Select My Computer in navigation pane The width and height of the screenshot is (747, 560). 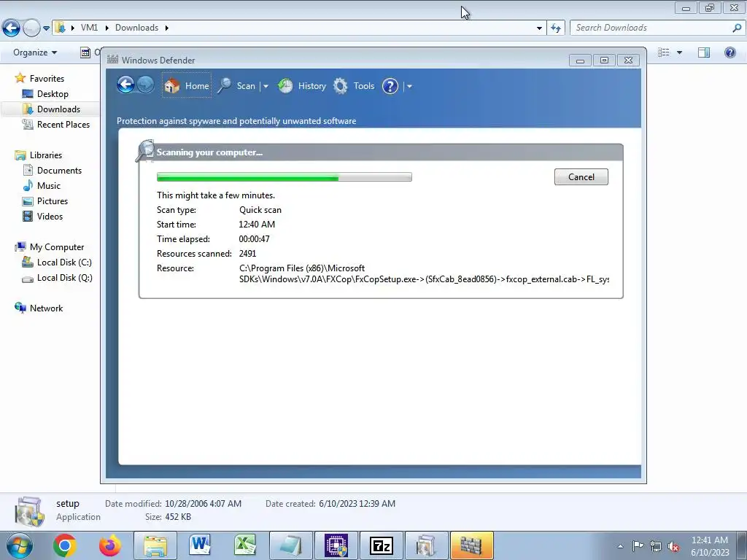[x=57, y=247]
